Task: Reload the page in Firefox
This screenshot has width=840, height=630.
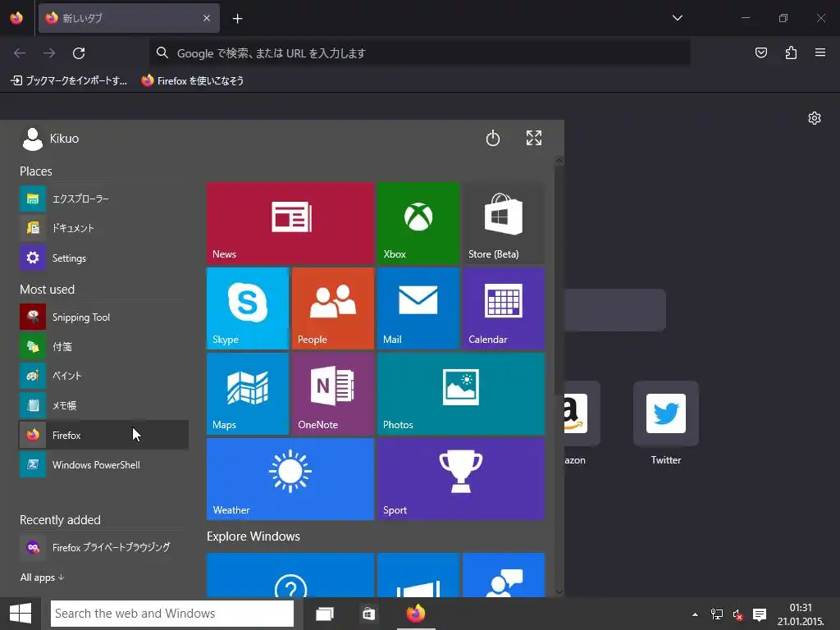Action: pos(79,53)
